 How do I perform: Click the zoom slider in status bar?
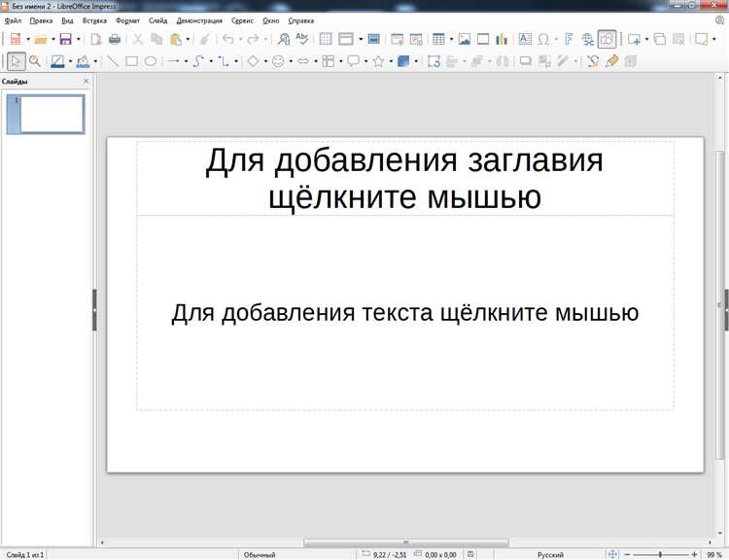coord(661,554)
